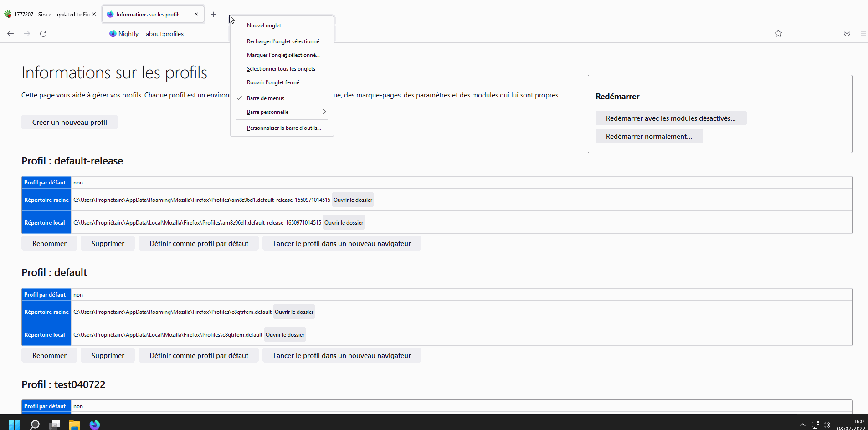
Task: Open taskbar search magnifier
Action: click(x=35, y=425)
